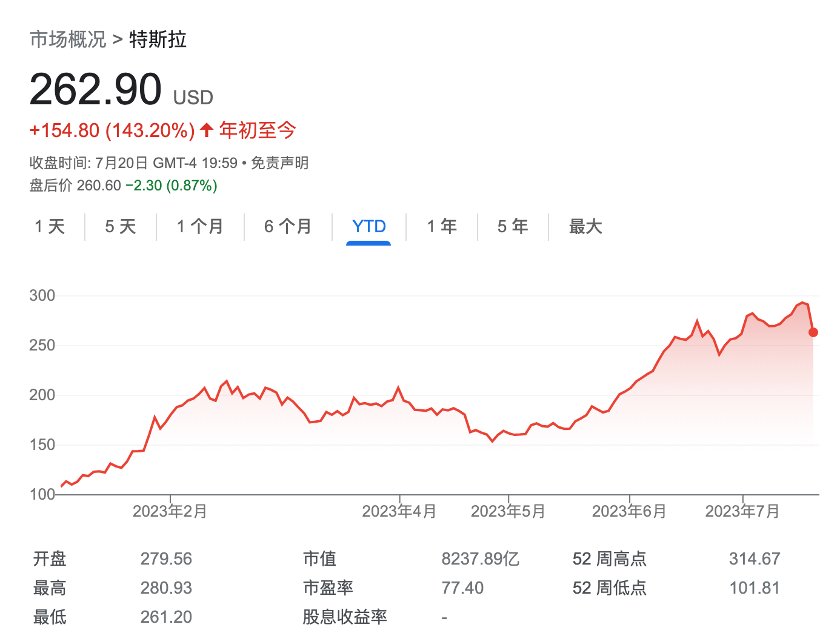Select the YTD range tab

[368, 227]
